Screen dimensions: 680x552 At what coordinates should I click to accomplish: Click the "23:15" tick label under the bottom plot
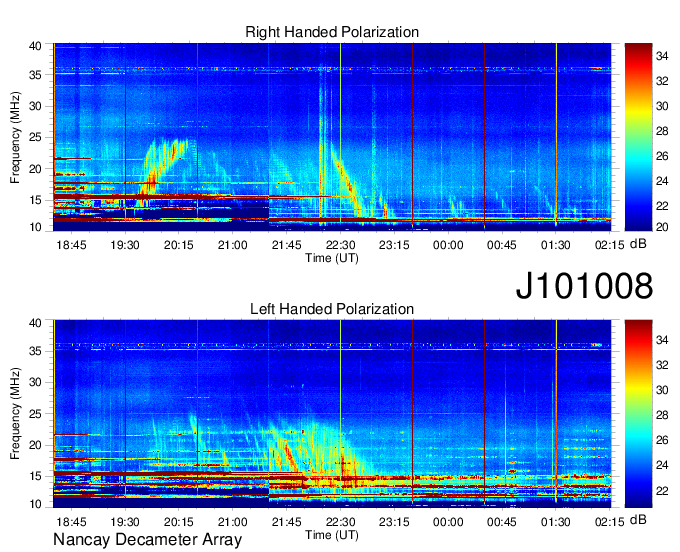(x=394, y=522)
